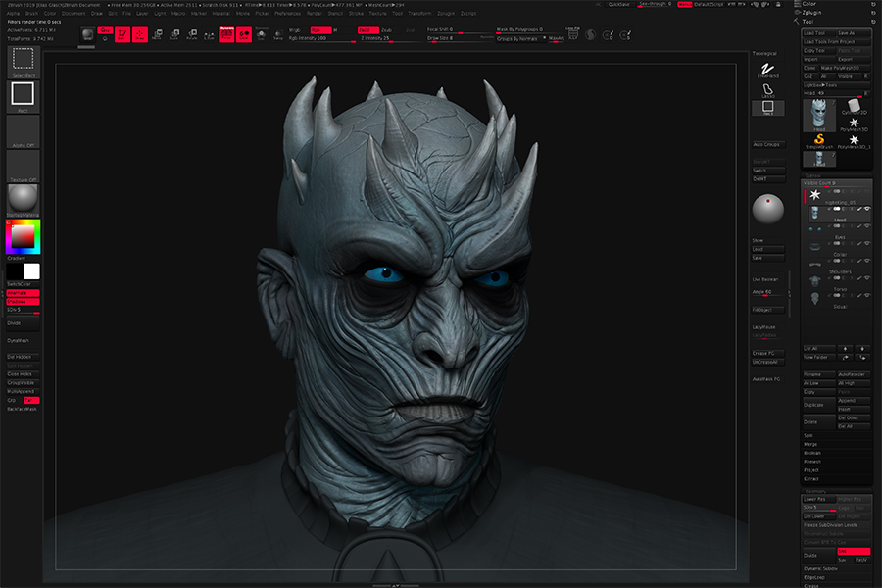Toggle the Zadd button
The height and width of the screenshot is (588, 882).
[x=367, y=30]
